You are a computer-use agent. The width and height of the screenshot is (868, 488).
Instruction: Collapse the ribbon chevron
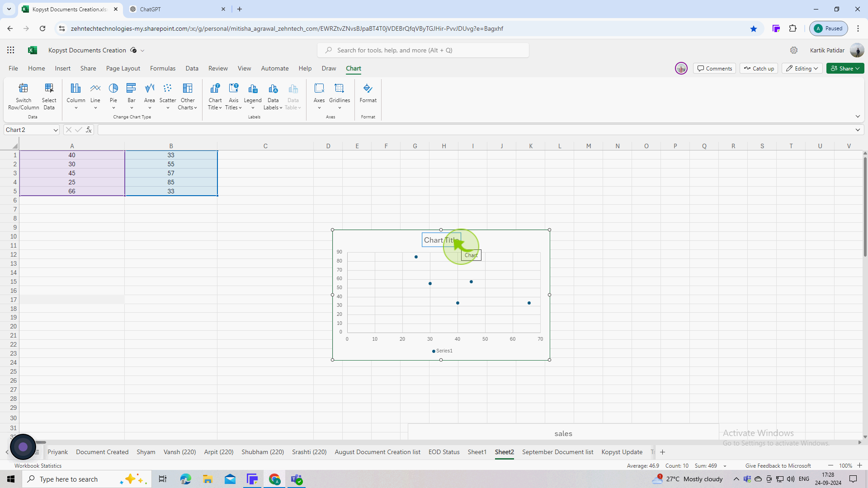858,117
